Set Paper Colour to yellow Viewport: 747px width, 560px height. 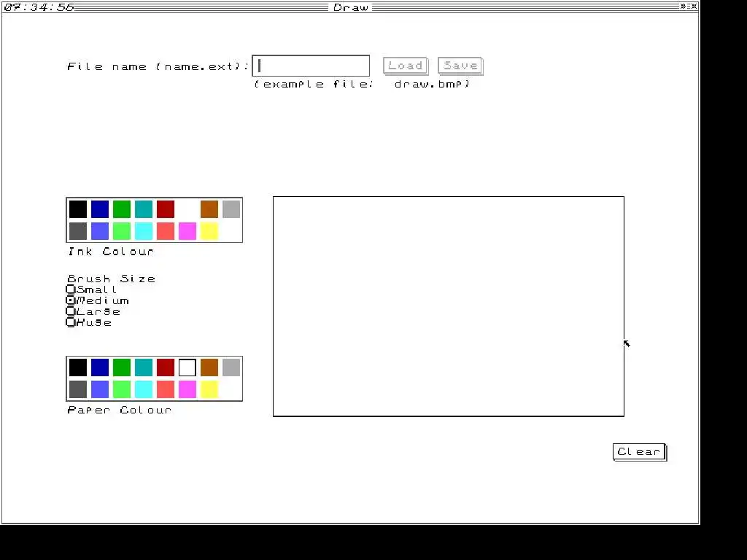(x=209, y=389)
